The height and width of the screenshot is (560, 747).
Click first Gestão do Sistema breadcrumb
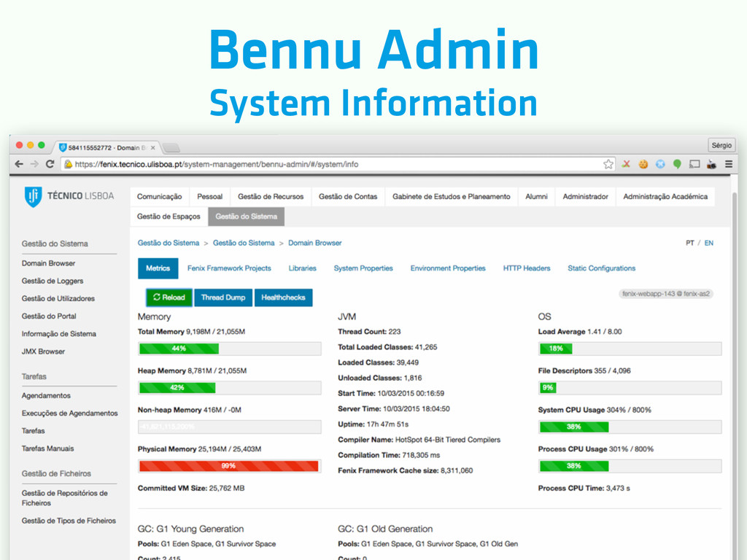coord(169,243)
